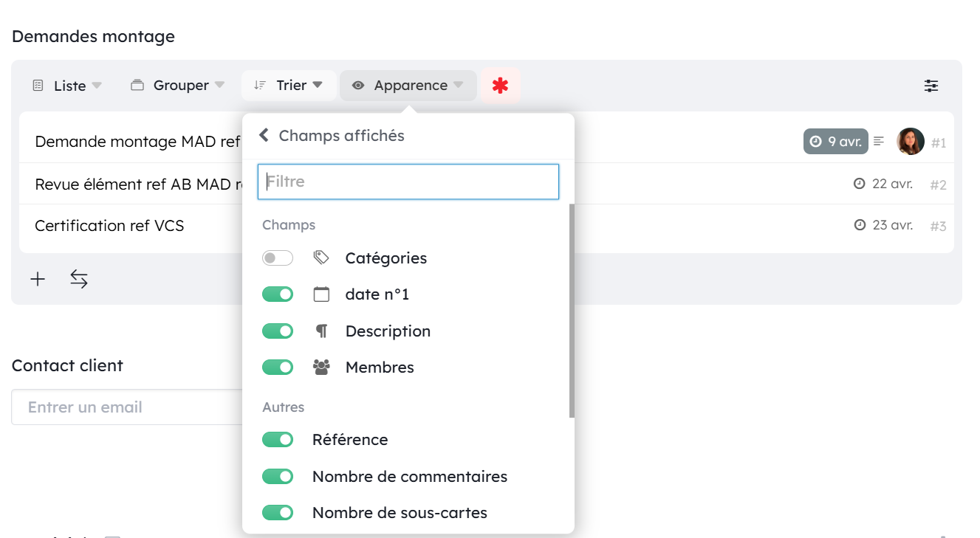Click the back chevron beside Champs affichés

(x=264, y=136)
